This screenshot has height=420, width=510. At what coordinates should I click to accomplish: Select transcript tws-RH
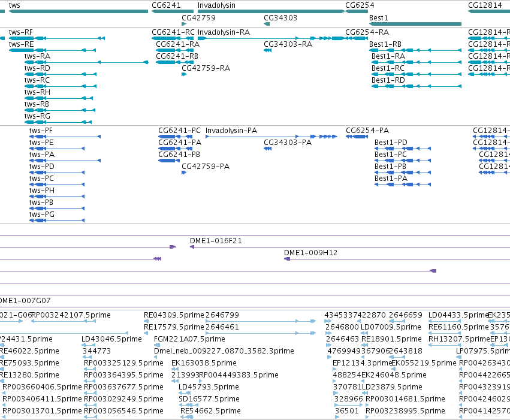pyautogui.click(x=37, y=92)
